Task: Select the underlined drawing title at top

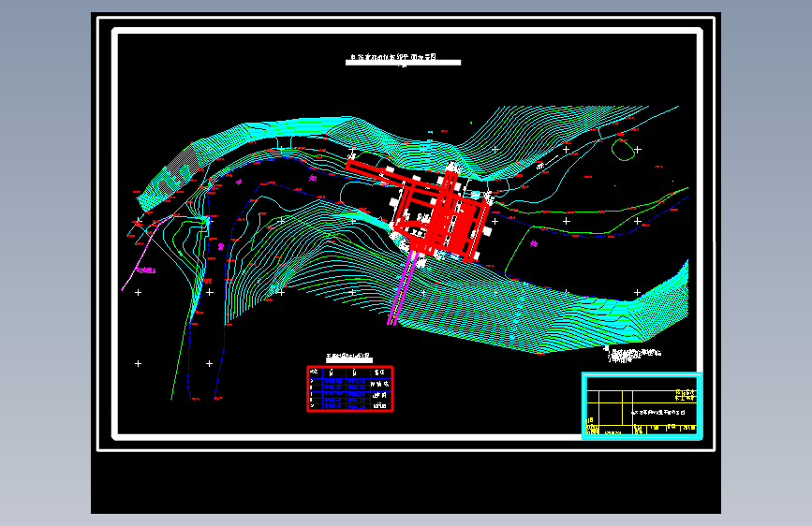Action: coord(403,59)
